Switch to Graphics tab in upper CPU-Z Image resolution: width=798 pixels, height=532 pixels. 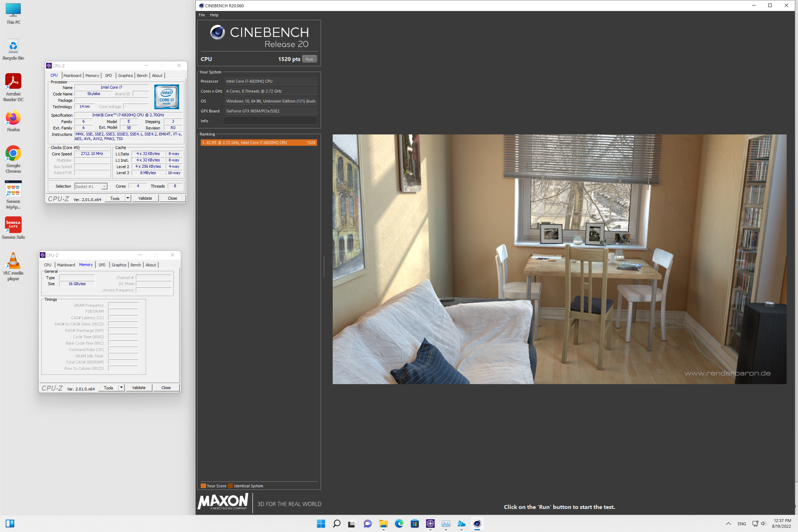pyautogui.click(x=125, y=75)
